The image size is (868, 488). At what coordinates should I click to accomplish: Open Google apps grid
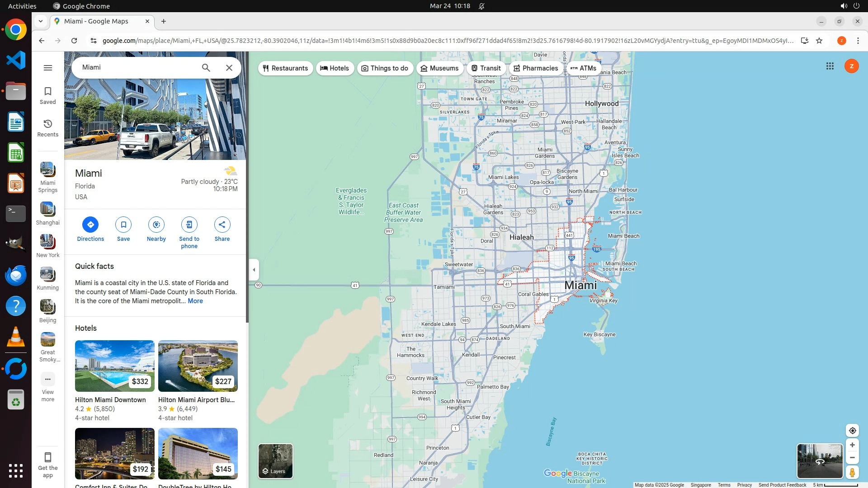click(x=830, y=66)
